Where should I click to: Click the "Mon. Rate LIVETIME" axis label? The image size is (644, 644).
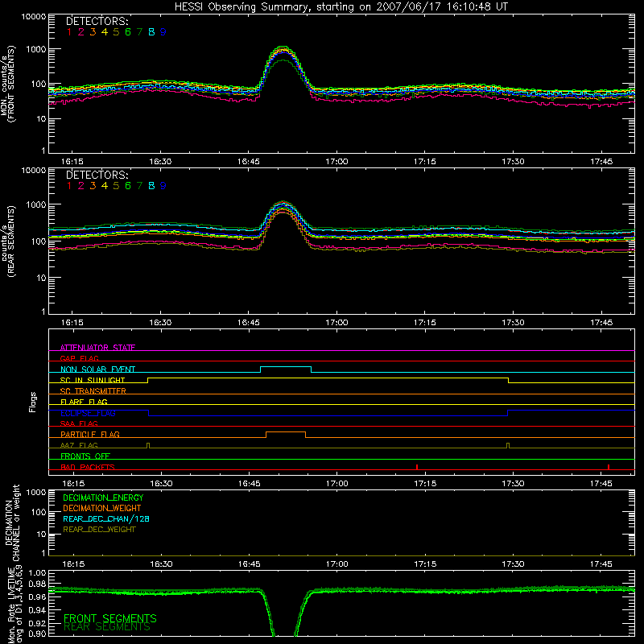click(11, 605)
